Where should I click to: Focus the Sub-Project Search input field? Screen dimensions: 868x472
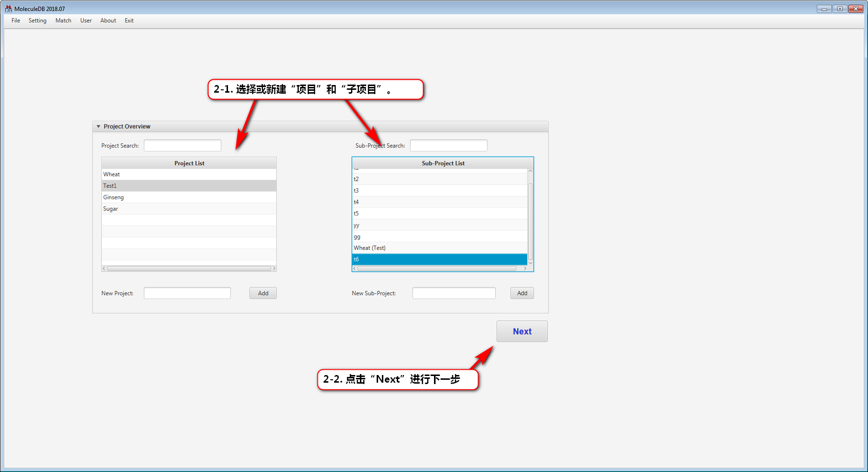448,146
